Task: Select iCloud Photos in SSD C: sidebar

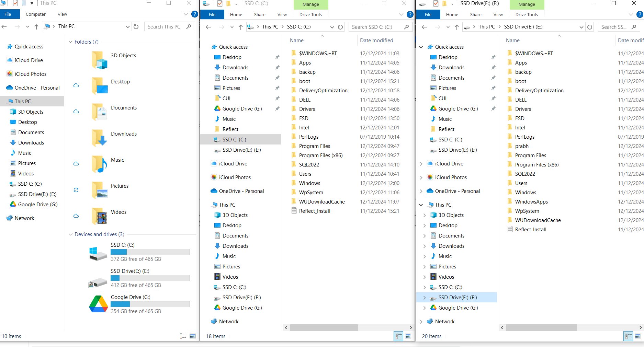Action: 235,177
